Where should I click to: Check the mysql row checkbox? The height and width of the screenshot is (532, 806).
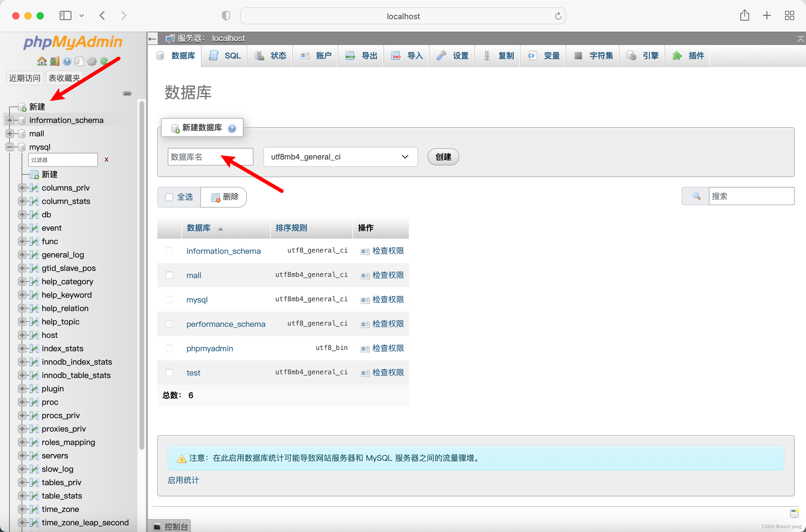point(169,299)
